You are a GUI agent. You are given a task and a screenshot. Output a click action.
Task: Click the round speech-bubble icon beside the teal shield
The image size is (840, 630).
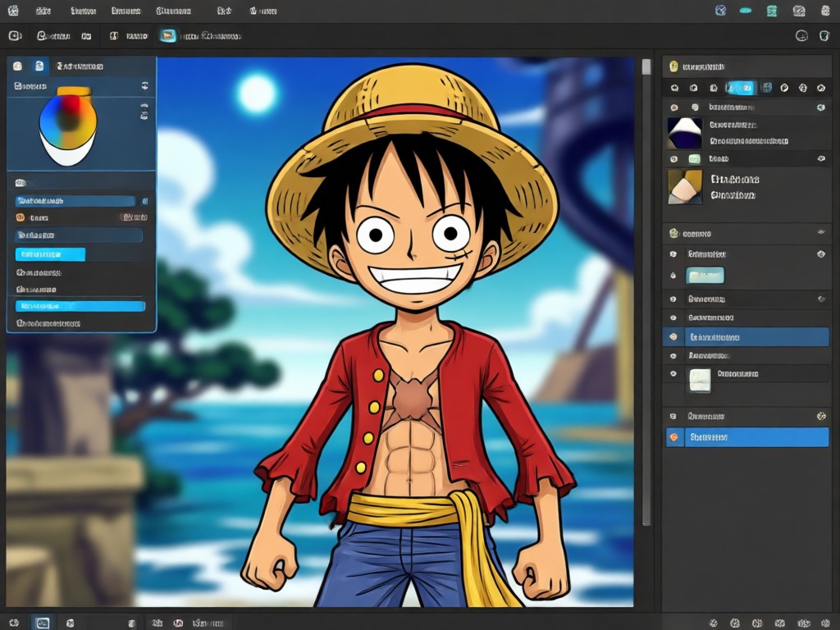click(x=801, y=36)
